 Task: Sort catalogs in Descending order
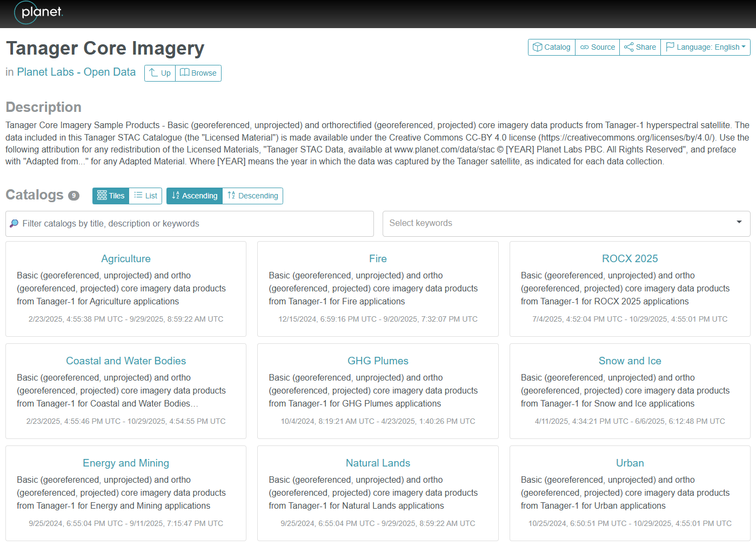(253, 196)
